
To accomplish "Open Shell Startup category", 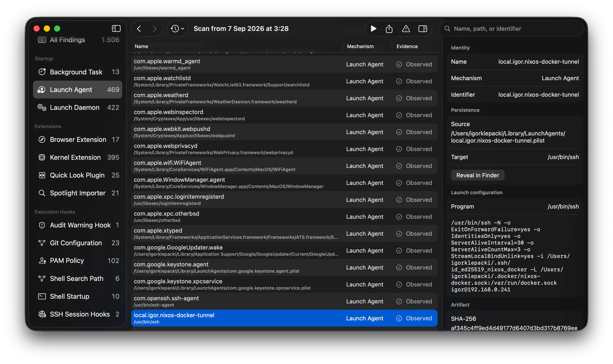I will pyautogui.click(x=78, y=296).
